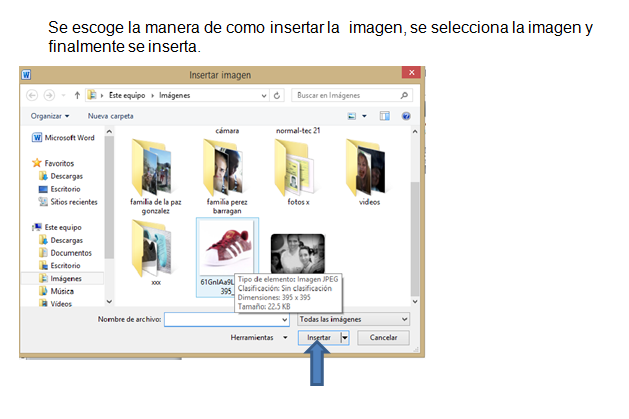Open the Insertar button dropdown arrow
Viewport: 629px width, 419px height.
[x=346, y=338]
